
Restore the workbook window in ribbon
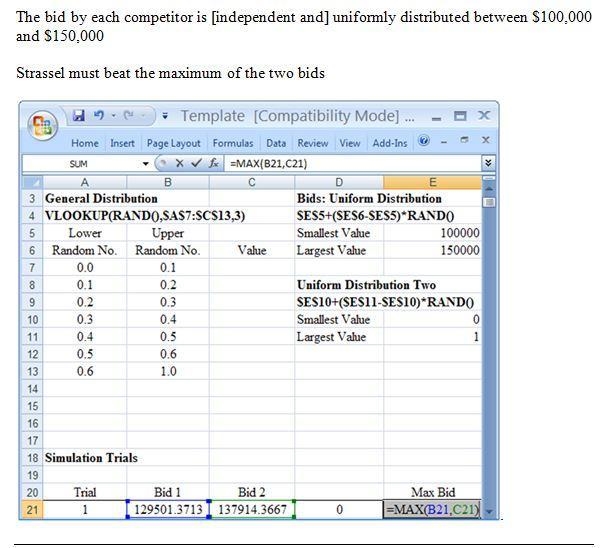pos(464,139)
